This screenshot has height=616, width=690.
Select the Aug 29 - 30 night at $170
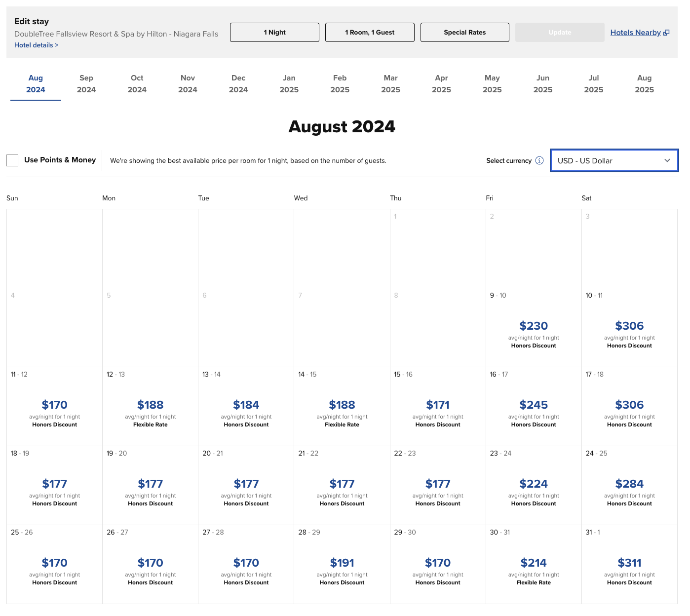[x=438, y=565]
